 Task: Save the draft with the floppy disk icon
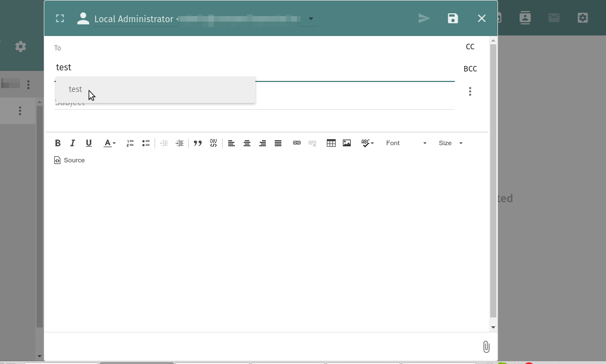click(x=453, y=18)
